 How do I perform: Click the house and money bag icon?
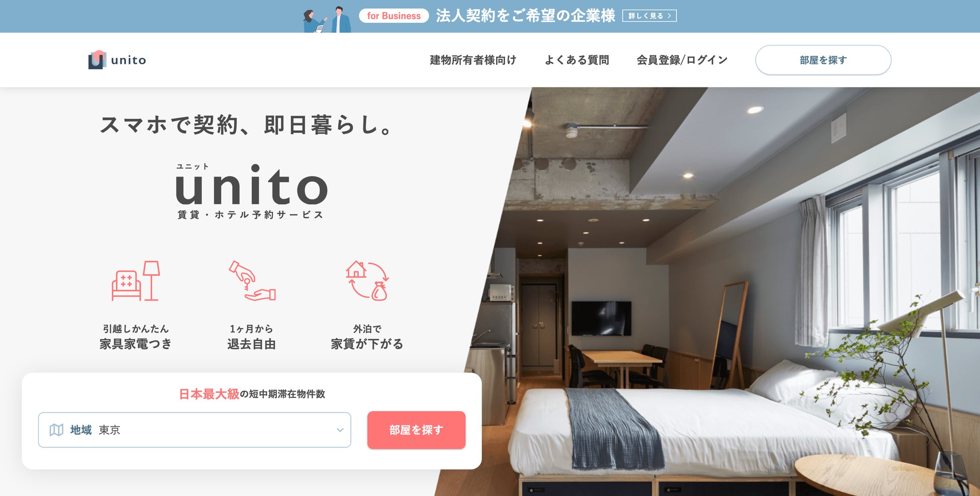point(367,281)
